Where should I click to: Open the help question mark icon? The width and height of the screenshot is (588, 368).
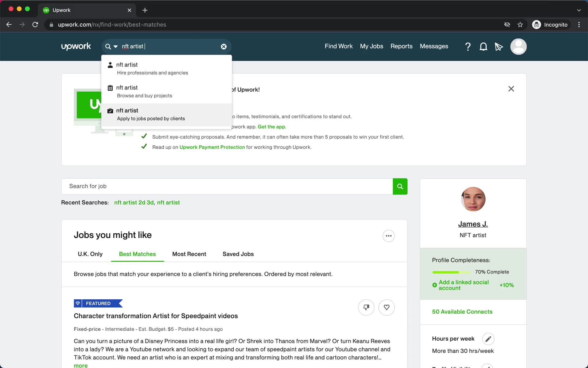click(x=468, y=47)
